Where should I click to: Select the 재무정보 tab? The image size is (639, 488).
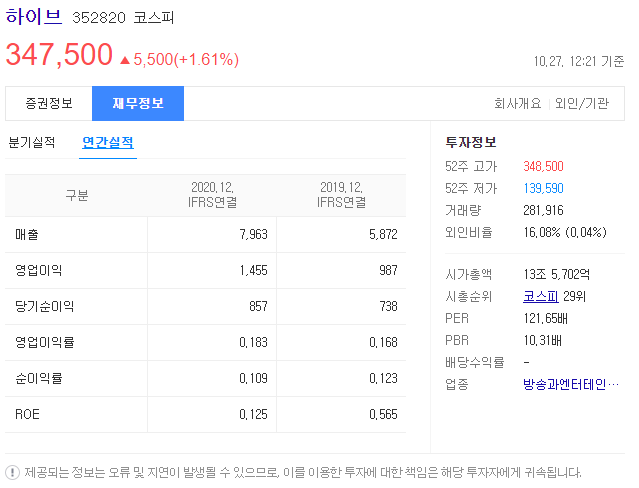point(138,104)
